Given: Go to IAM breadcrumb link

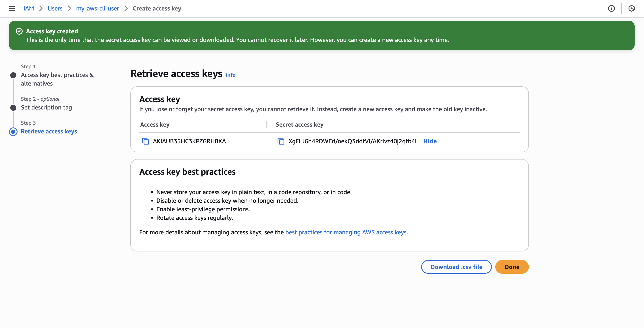Looking at the screenshot, I should point(29,8).
